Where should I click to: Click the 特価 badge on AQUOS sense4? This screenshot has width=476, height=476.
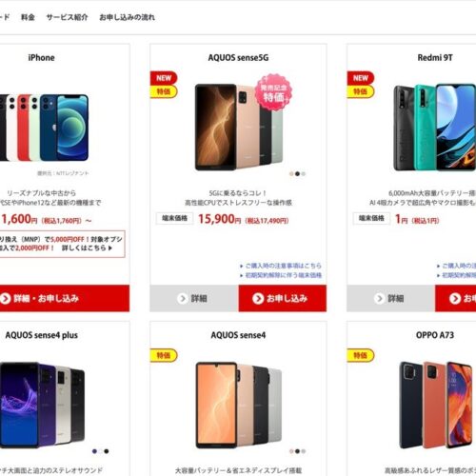pyautogui.click(x=164, y=355)
